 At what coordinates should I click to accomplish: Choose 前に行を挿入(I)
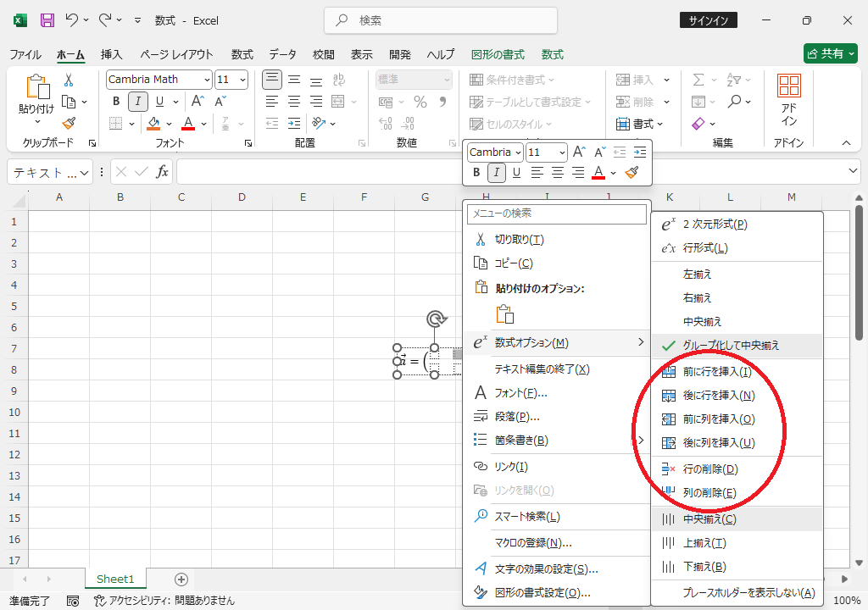point(737,371)
